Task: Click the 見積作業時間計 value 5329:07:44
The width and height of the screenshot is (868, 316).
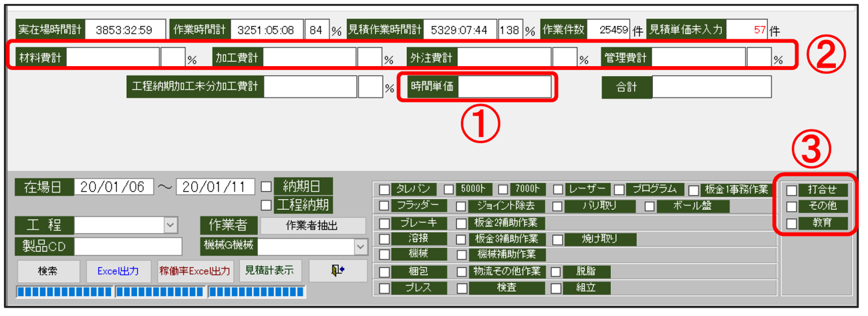Action: click(460, 30)
